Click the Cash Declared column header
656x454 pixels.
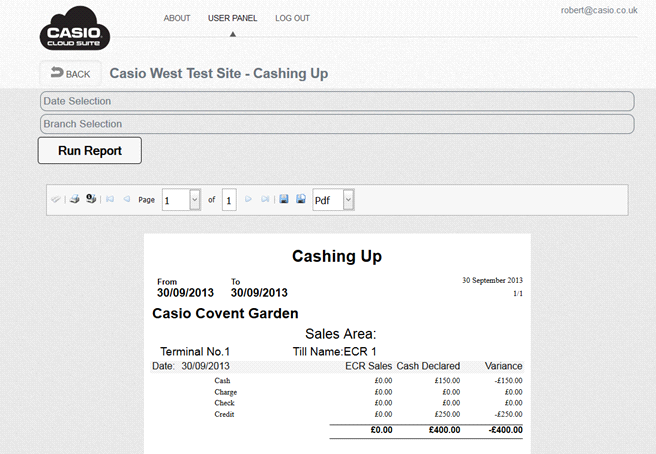click(x=428, y=366)
